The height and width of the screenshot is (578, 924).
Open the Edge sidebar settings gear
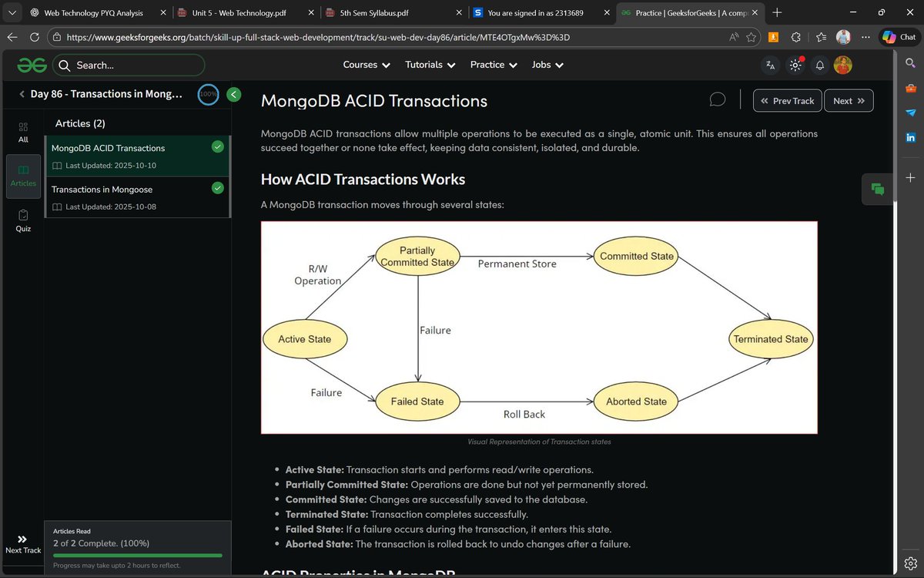(x=910, y=562)
